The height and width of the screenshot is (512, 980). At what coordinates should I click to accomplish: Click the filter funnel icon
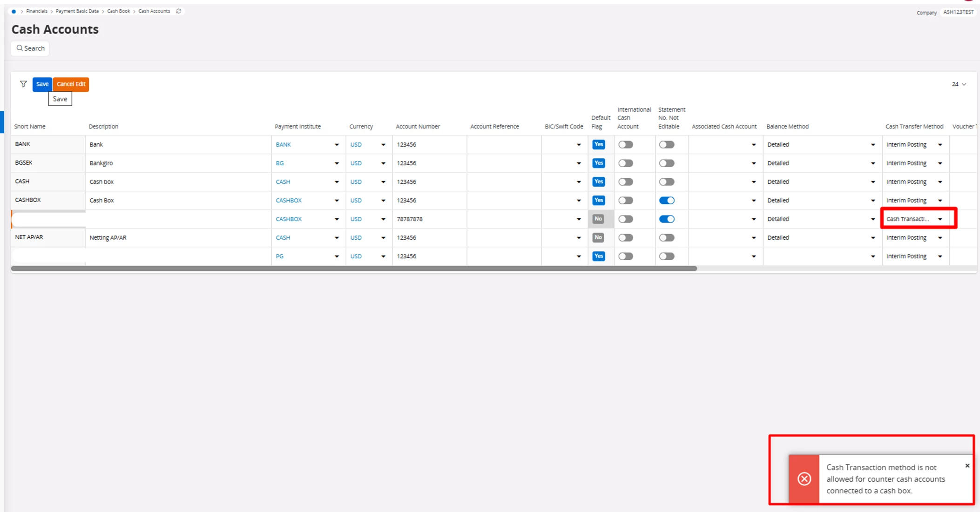click(x=23, y=84)
